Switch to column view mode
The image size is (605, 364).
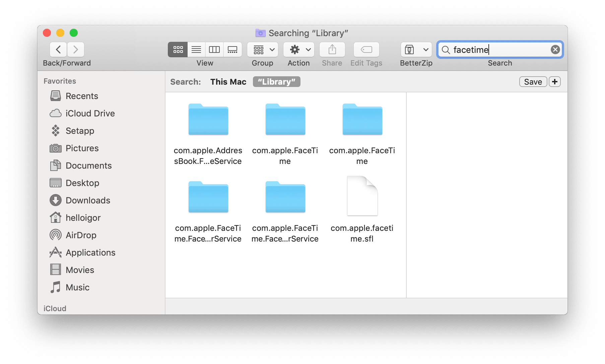pos(214,50)
